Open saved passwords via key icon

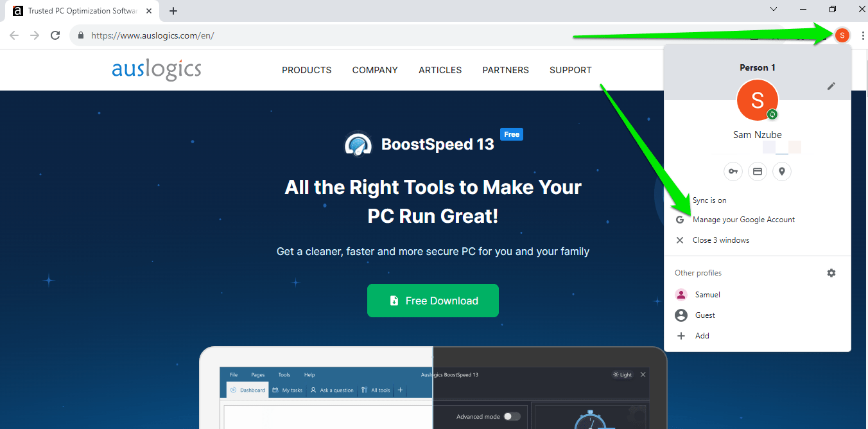733,171
